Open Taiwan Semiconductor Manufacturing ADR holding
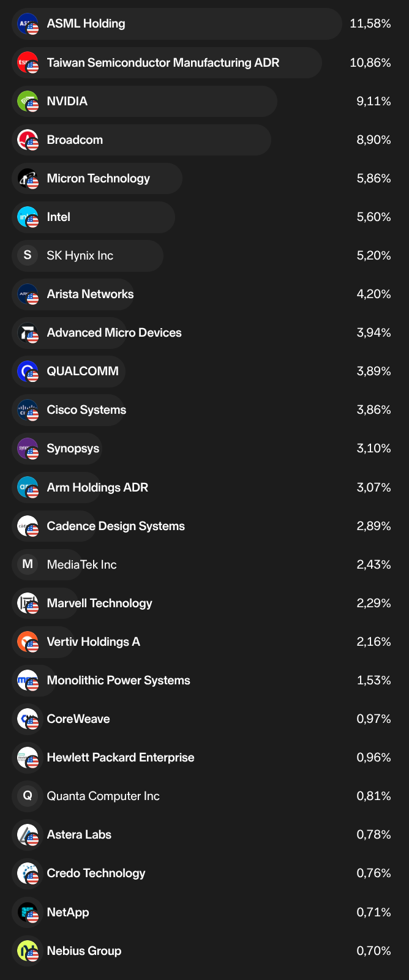Viewport: 409px width, 980px height. [163, 62]
